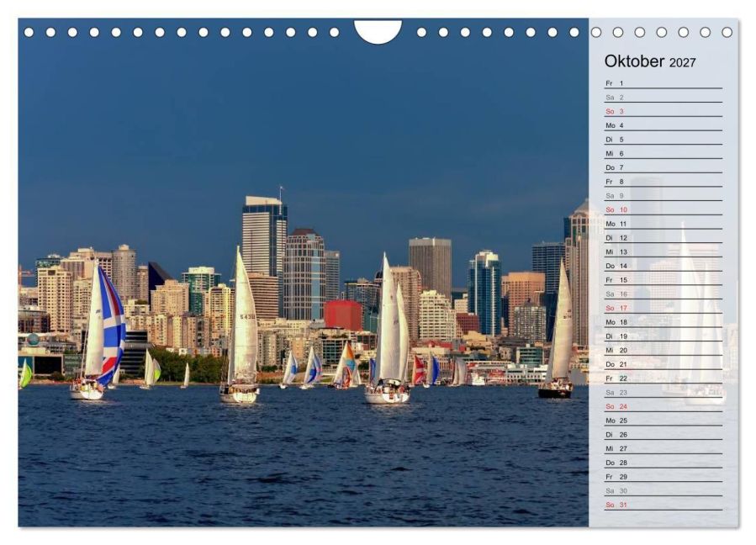
Task: Click the "Sa 9" calendar entry
Action: pyautogui.click(x=663, y=196)
